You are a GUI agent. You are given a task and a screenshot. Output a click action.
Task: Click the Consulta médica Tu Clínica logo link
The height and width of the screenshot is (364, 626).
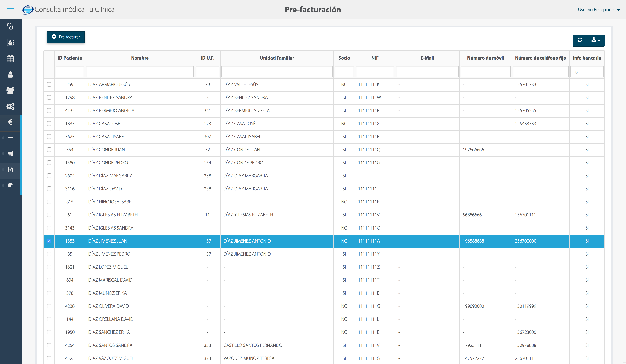[x=69, y=10]
